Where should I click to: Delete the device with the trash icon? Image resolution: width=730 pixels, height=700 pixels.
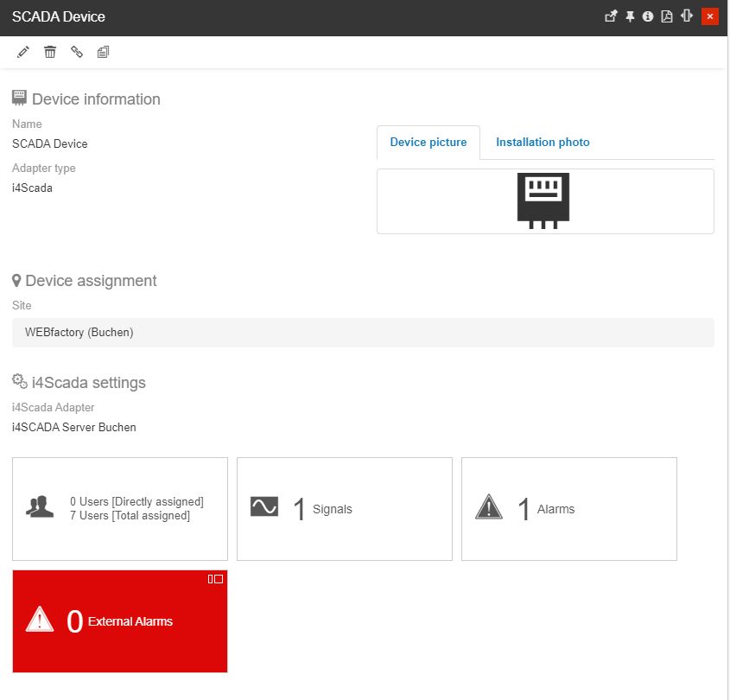50,53
